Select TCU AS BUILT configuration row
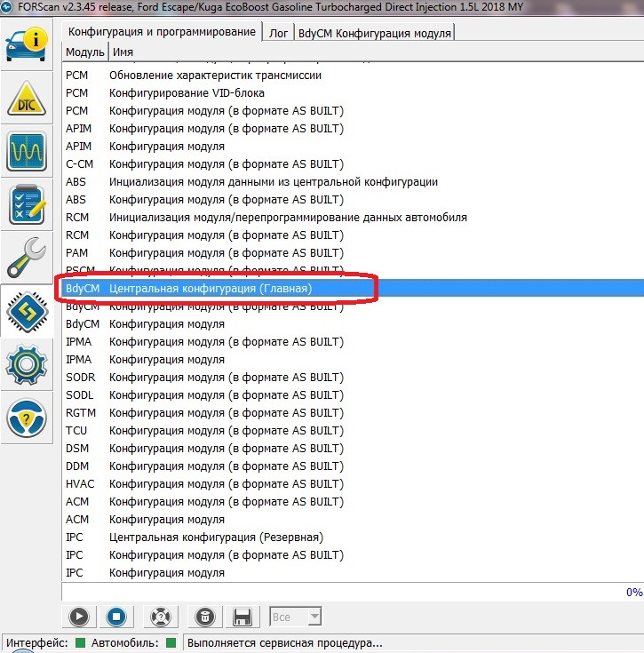The height and width of the screenshot is (653, 644). [353, 431]
